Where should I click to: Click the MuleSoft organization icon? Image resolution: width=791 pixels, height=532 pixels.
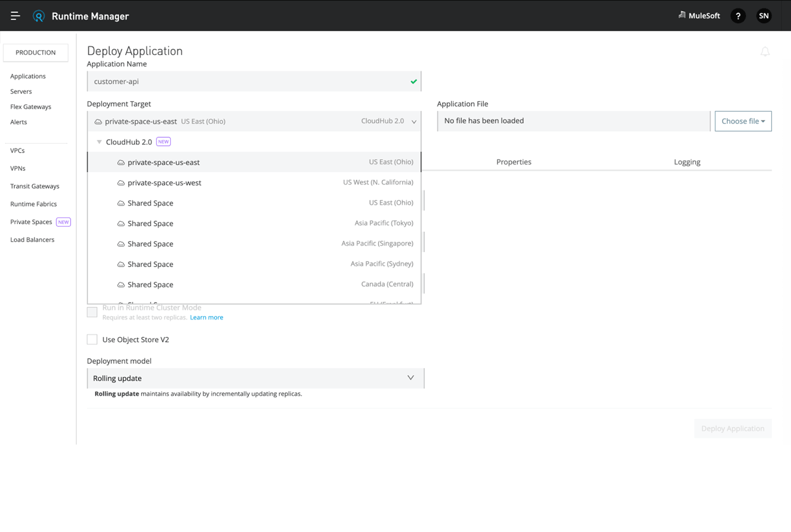(x=682, y=15)
